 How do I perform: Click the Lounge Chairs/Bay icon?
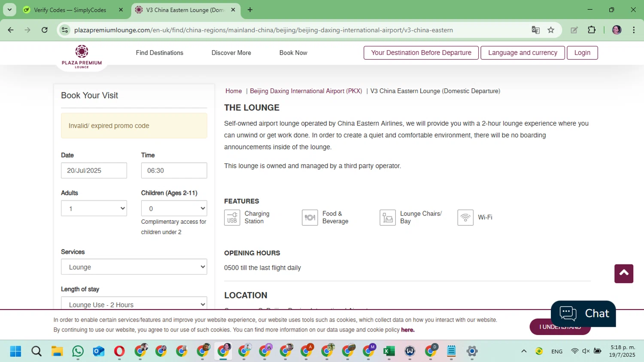(x=387, y=217)
